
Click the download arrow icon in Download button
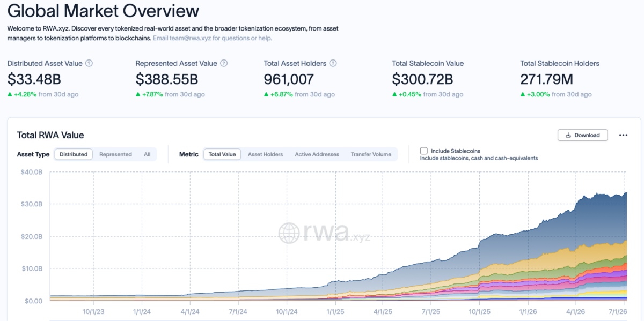pyautogui.click(x=568, y=135)
